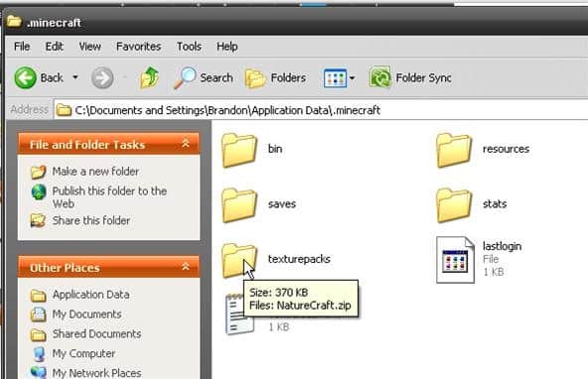The height and width of the screenshot is (379, 588).
Task: Select the stats folder icon
Action: 454,205
